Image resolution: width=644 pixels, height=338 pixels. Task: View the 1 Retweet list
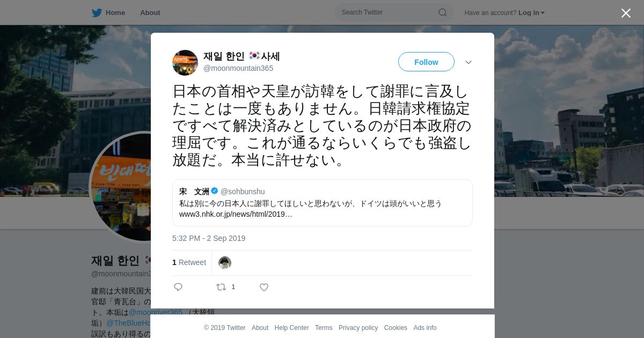189,262
